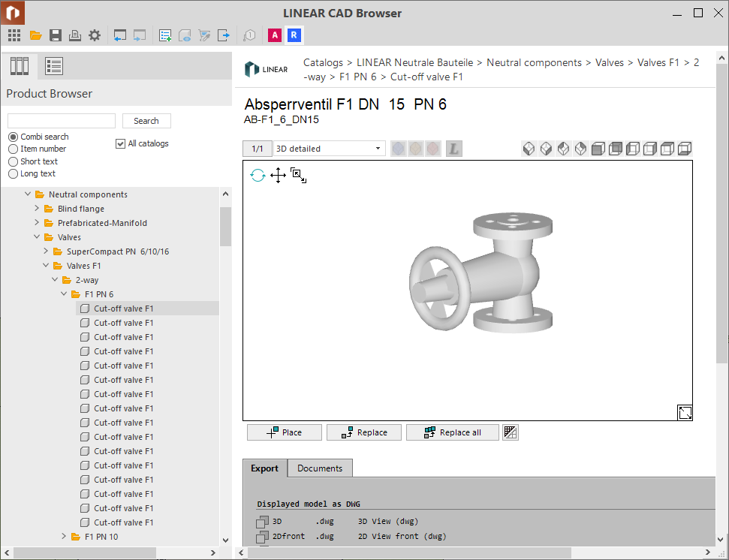729x560 pixels.
Task: Click Valves F1 in the breadcrumb
Action: (658, 63)
